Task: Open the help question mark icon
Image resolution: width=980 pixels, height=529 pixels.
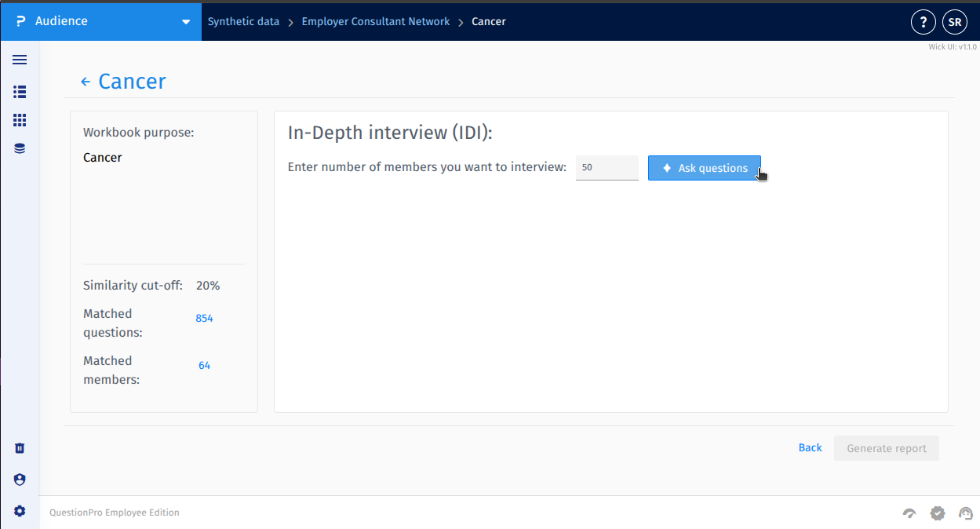Action: 923,22
